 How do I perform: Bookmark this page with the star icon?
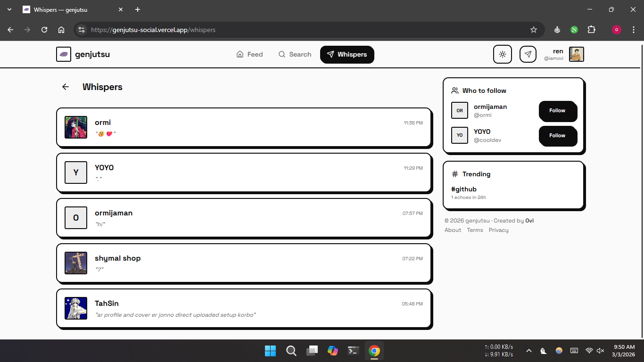tap(534, 30)
